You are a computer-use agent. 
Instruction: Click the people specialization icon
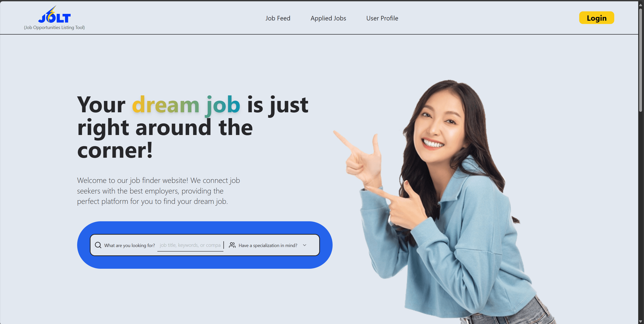[x=232, y=245]
